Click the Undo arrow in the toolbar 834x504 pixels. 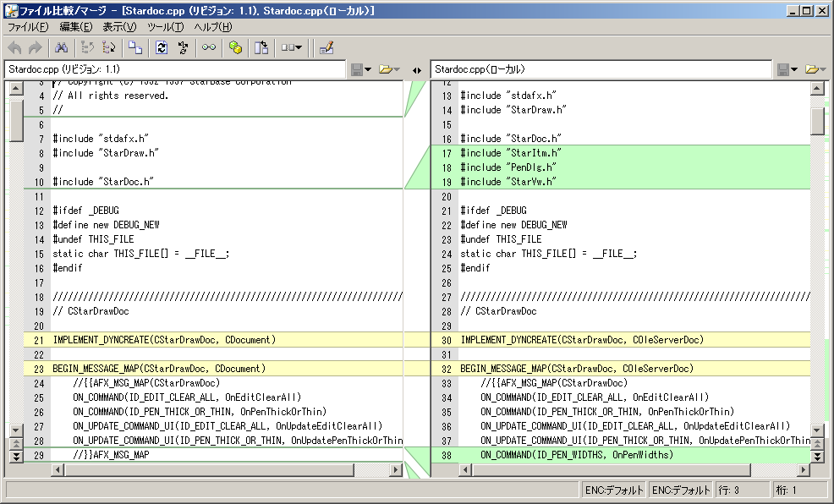point(15,48)
